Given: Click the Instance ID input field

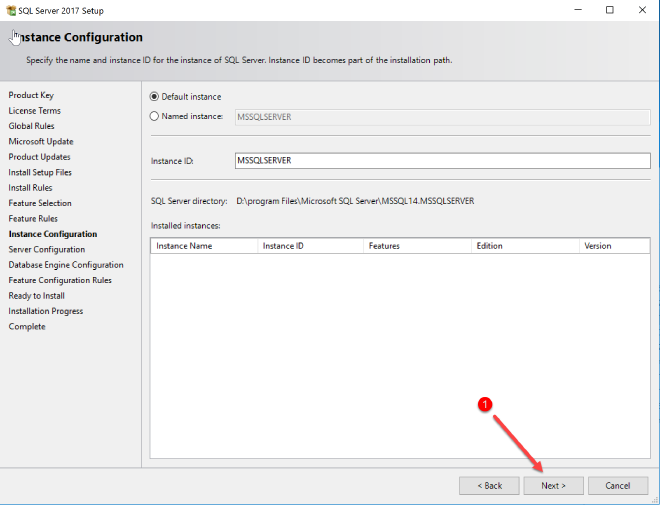Looking at the screenshot, I should [x=441, y=160].
